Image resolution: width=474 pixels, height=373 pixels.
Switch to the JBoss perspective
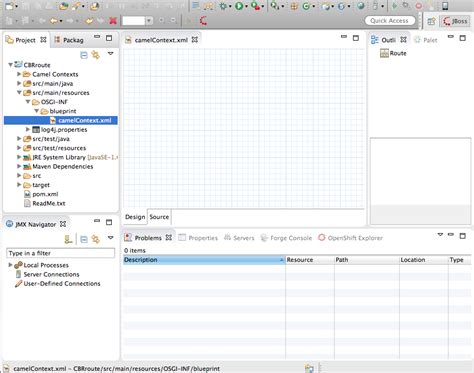(x=455, y=21)
